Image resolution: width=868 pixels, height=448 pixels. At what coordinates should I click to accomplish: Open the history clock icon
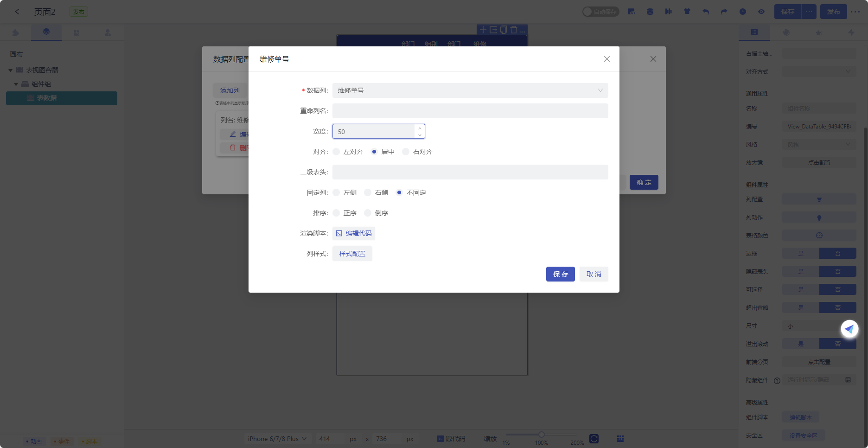[x=743, y=12]
